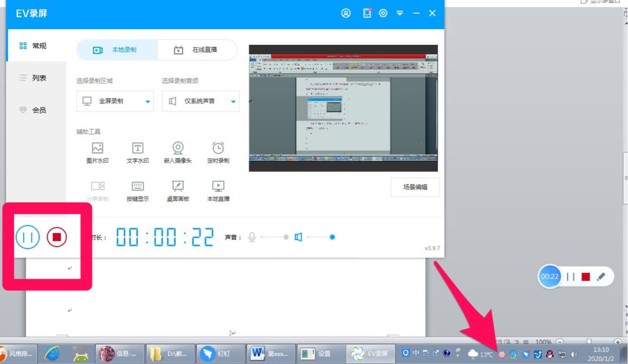Mute the microphone icon next to 声音
Image resolution: width=628 pixels, height=364 pixels.
(252, 237)
